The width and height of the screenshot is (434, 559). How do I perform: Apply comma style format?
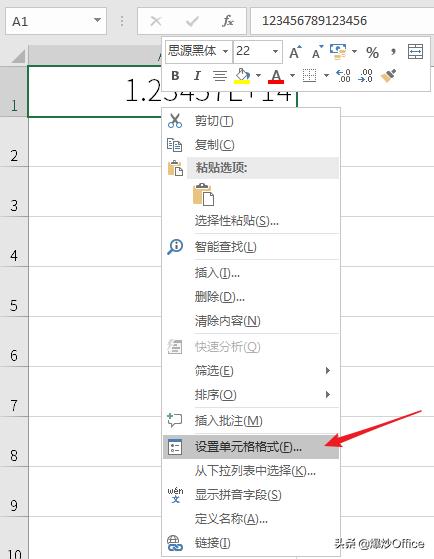coord(393,52)
